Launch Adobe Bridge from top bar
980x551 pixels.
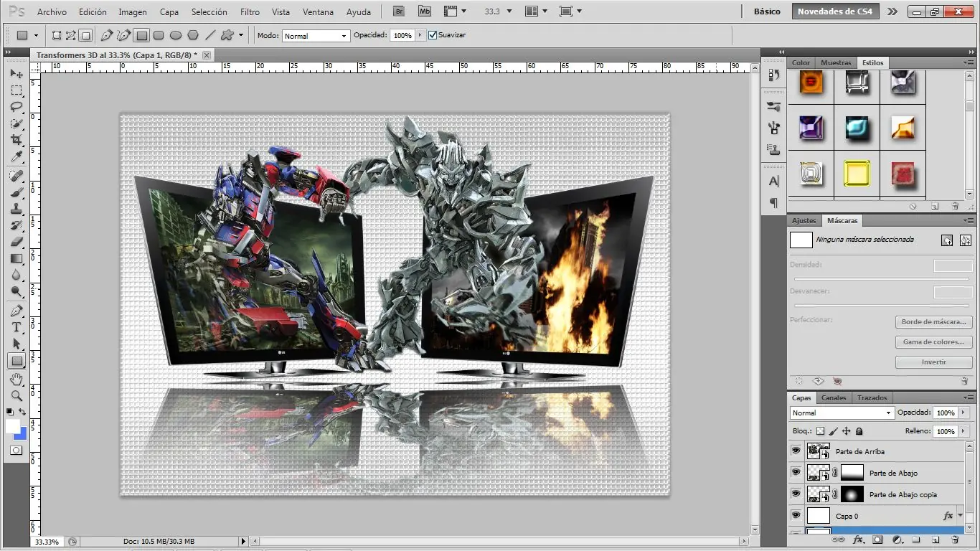click(x=399, y=11)
